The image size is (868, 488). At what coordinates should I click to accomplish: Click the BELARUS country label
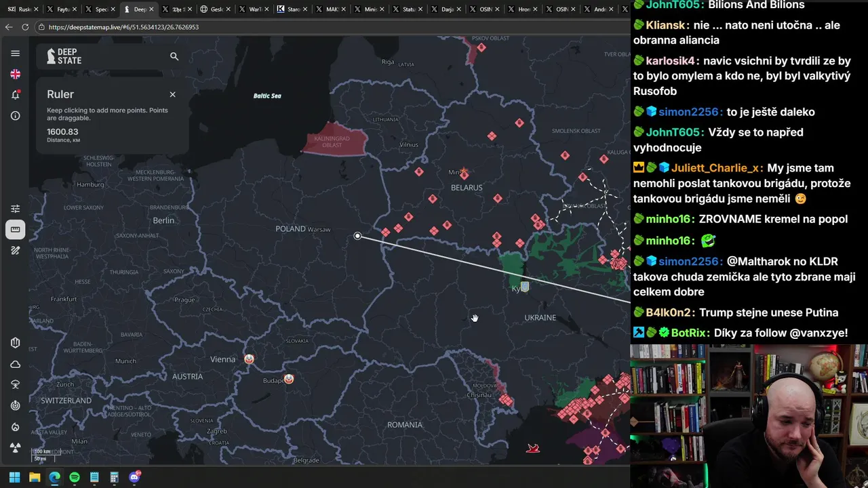[467, 188]
